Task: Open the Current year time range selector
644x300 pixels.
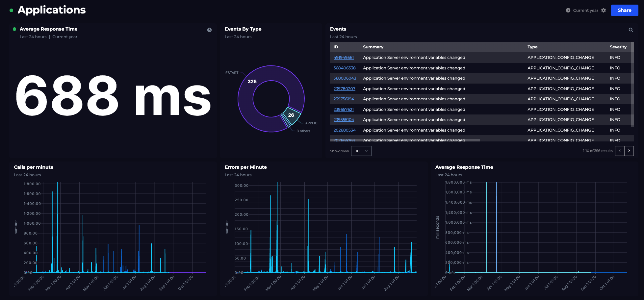Action: 585,10
